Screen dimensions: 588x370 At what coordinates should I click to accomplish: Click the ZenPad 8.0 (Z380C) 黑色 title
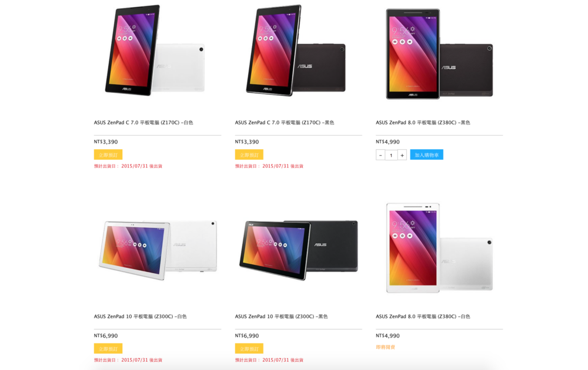423,123
